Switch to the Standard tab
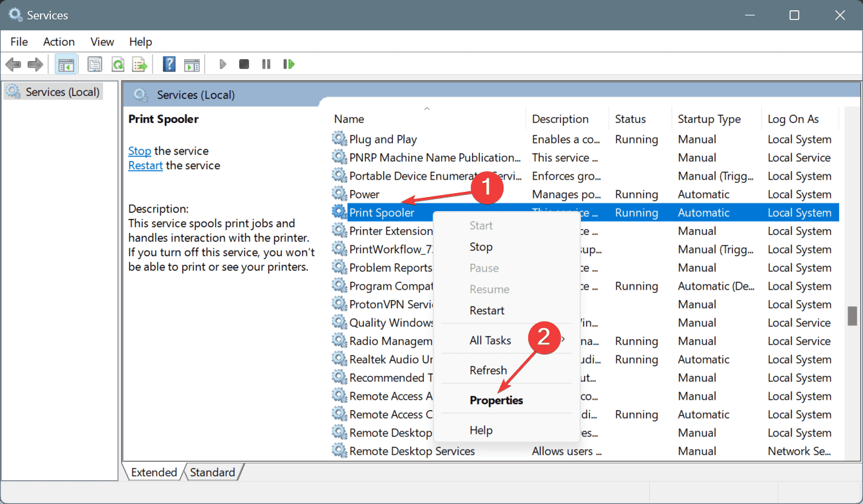863x504 pixels. click(213, 472)
